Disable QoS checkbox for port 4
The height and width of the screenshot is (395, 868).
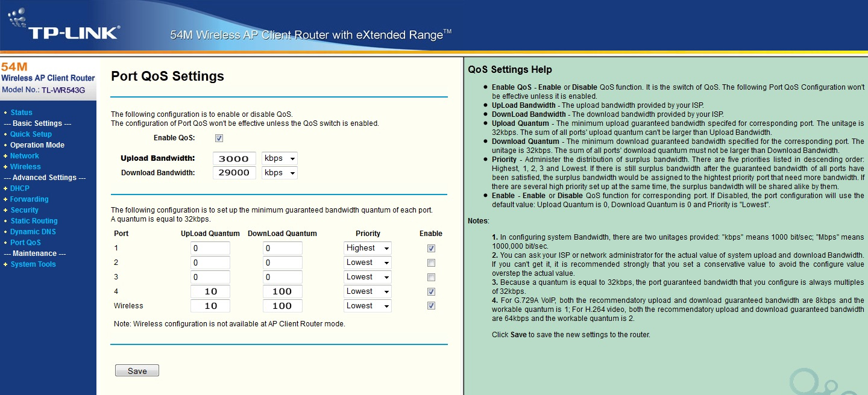431,291
